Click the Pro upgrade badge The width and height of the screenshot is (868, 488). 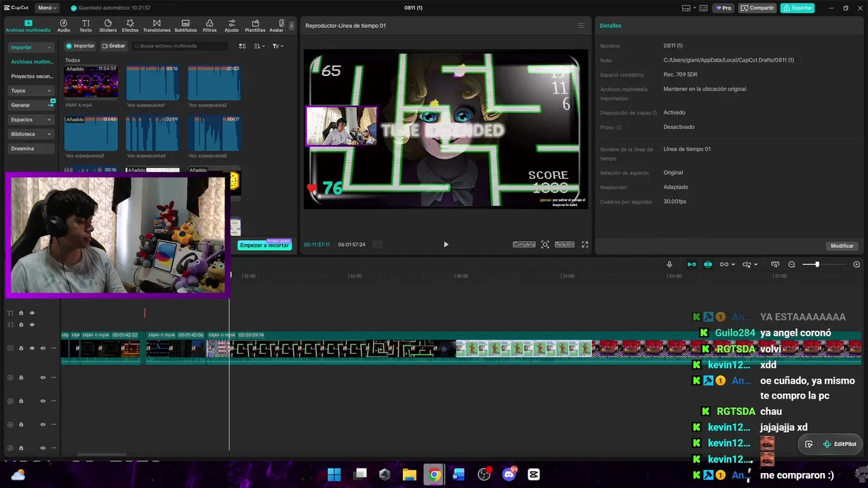click(724, 8)
